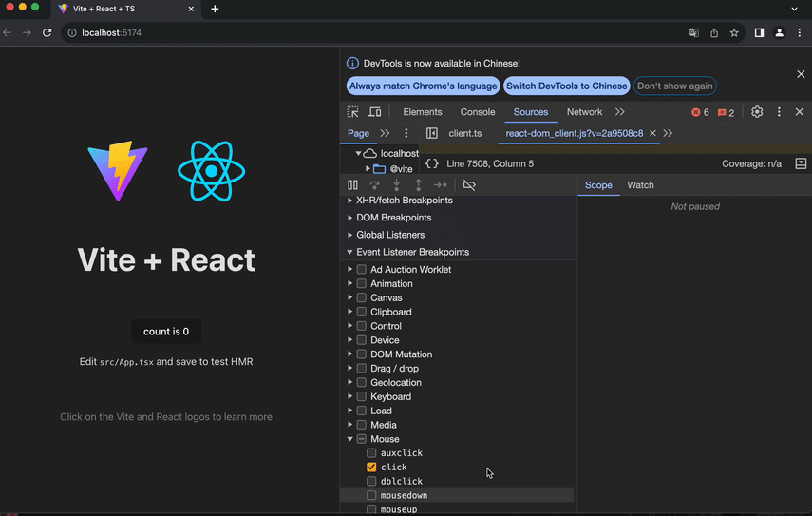Click step into next function call
Screen dimensions: 812x516
coord(397,185)
